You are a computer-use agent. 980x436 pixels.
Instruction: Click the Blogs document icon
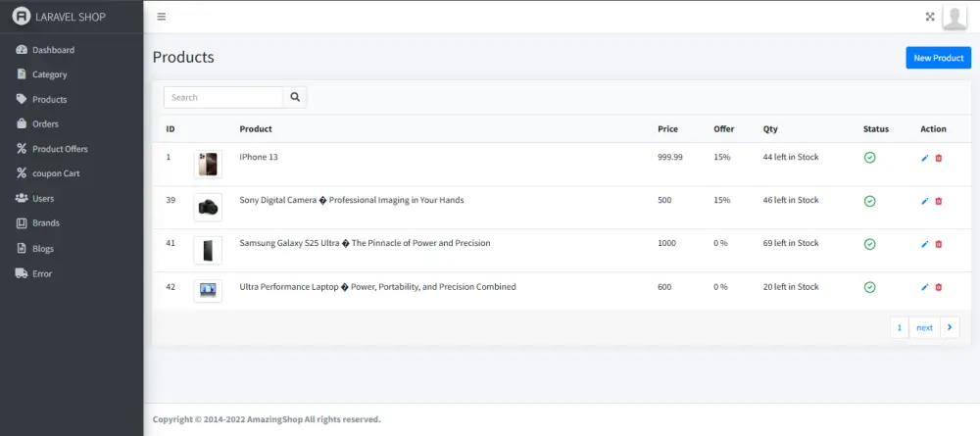pos(22,248)
